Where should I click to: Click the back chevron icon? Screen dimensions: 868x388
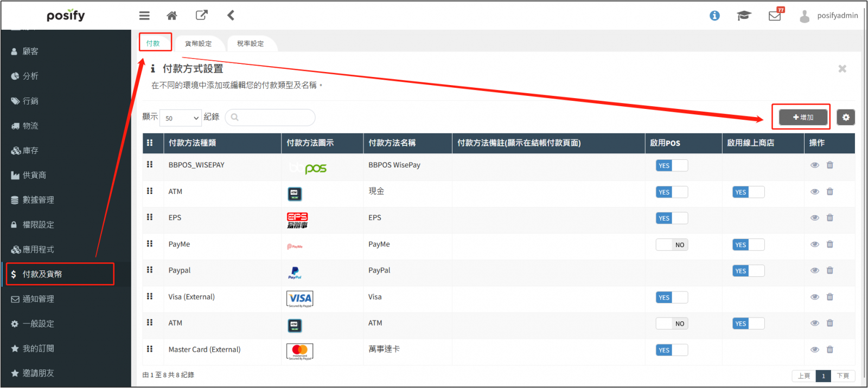tap(231, 15)
